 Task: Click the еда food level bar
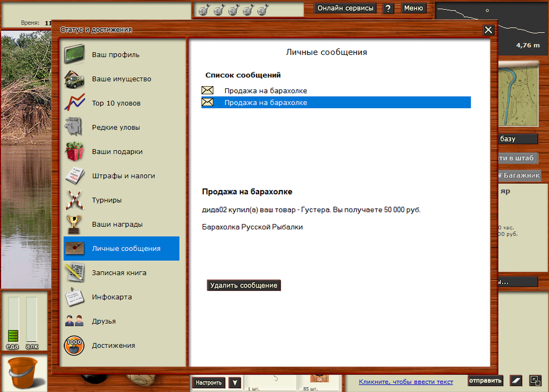[x=13, y=321]
